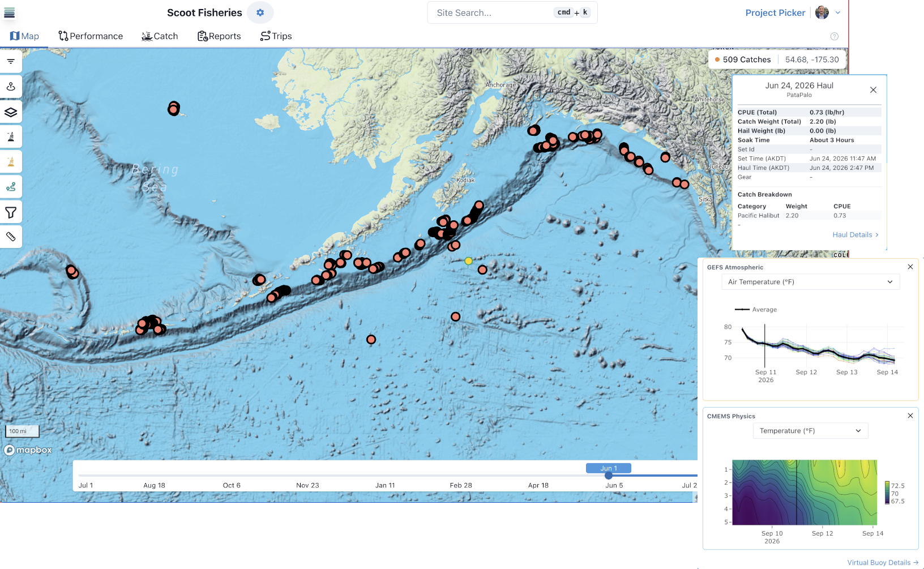The height and width of the screenshot is (569, 924).
Task: Click the timeline slider handle at Jun 1
Action: pos(609,476)
